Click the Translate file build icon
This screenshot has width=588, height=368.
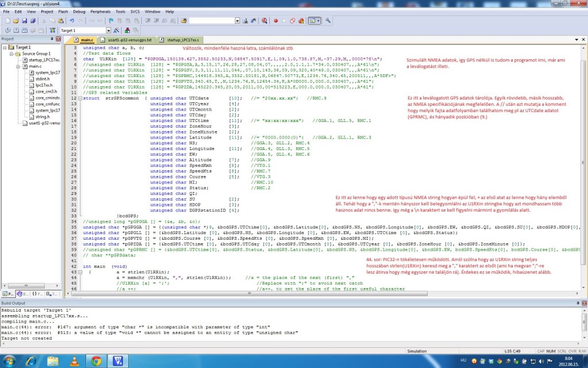(8, 30)
